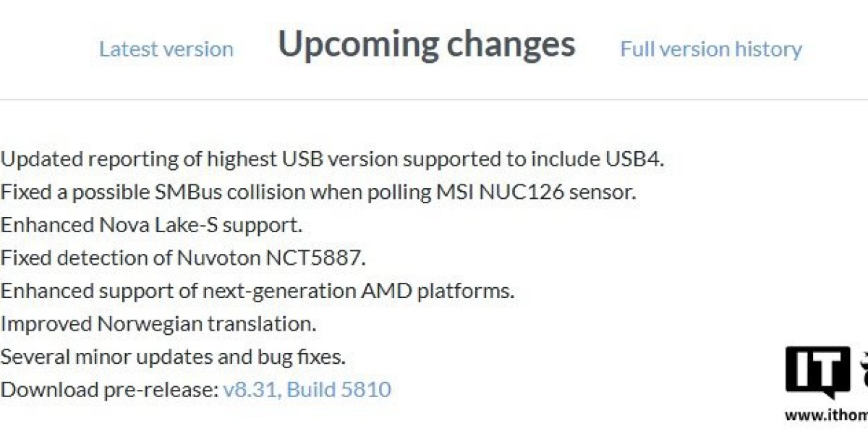Click the minor updates and bug fixes line
This screenshot has width=868, height=434.
click(173, 357)
